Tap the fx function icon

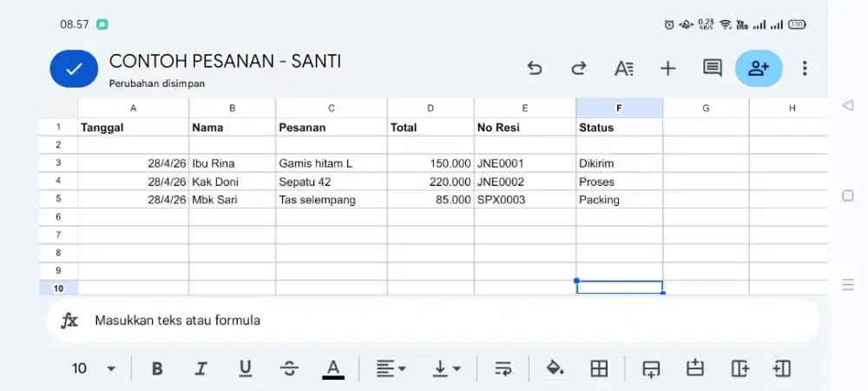[x=69, y=321]
